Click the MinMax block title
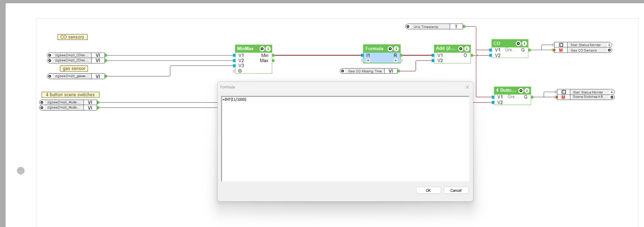 (x=245, y=49)
